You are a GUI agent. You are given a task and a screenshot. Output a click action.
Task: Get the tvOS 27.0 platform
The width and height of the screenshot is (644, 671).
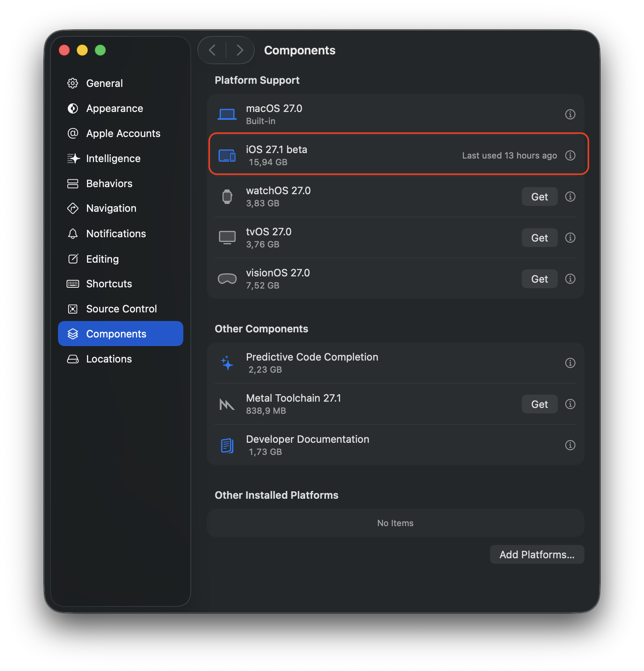point(539,238)
